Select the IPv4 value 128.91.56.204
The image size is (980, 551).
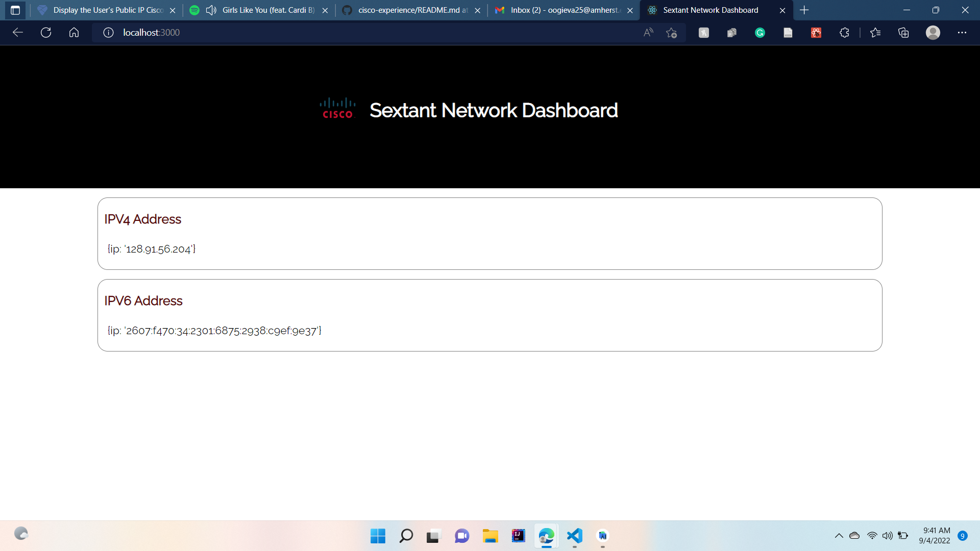coord(158,249)
